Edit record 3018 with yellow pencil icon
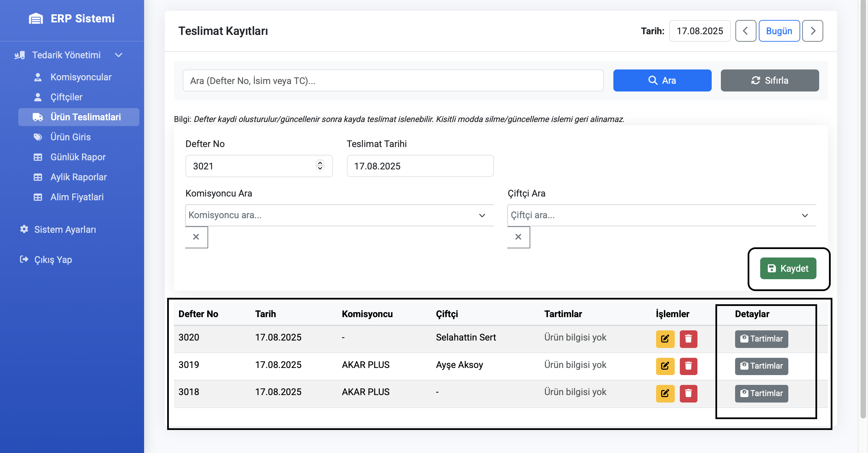The image size is (868, 453). tap(665, 393)
